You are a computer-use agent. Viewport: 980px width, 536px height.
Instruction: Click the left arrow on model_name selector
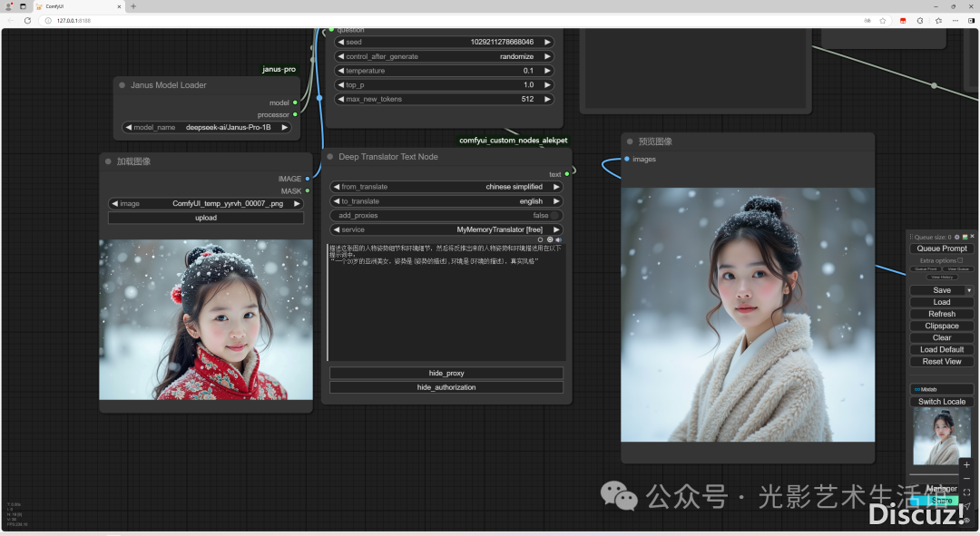coord(129,128)
